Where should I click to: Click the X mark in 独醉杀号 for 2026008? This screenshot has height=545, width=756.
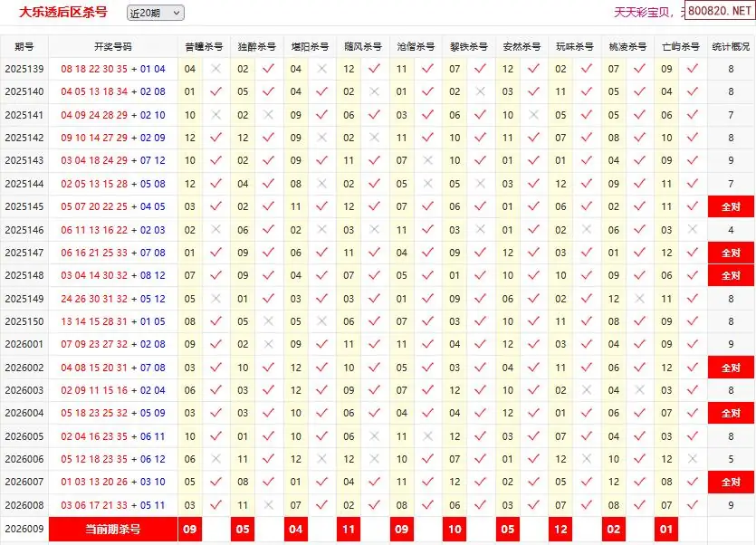pyautogui.click(x=268, y=505)
